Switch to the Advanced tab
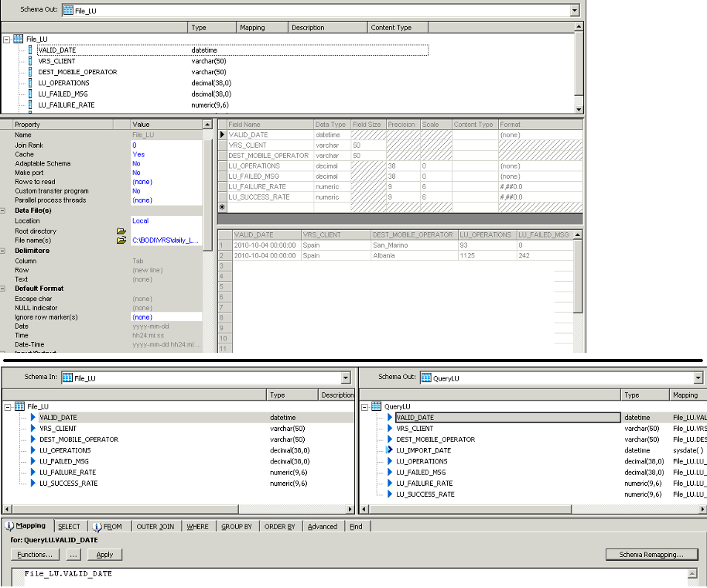 [323, 527]
